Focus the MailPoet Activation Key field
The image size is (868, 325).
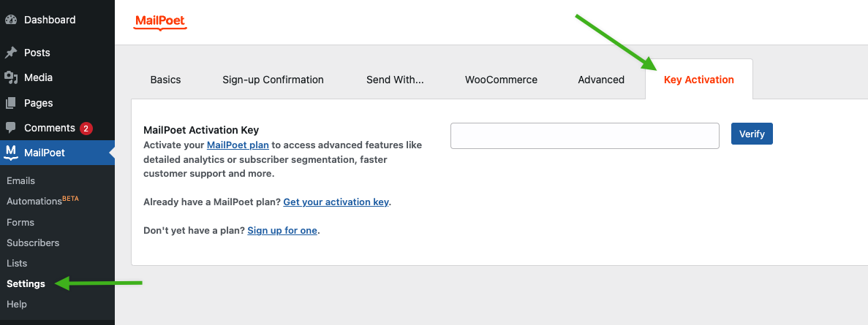pyautogui.click(x=584, y=136)
